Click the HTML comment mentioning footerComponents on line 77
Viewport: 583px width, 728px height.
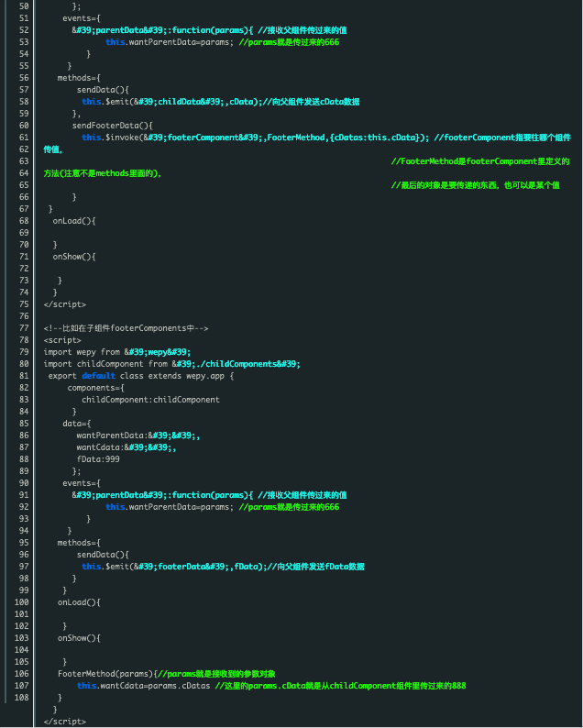pyautogui.click(x=126, y=328)
